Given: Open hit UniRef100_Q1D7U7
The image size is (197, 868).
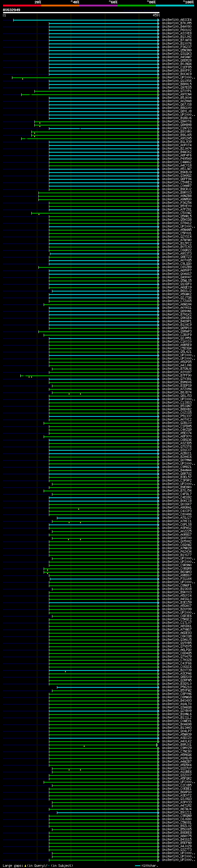Looking at the screenshot, I should coord(177,768).
